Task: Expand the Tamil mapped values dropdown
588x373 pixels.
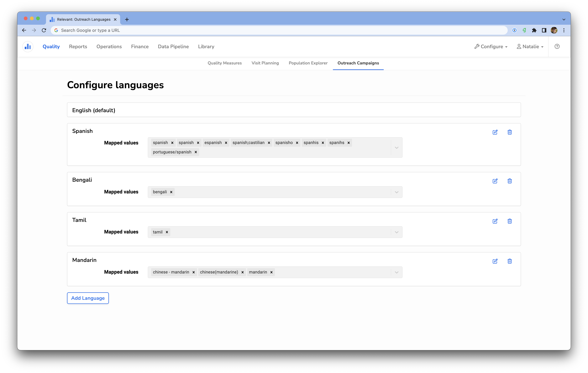Action: coord(397,232)
